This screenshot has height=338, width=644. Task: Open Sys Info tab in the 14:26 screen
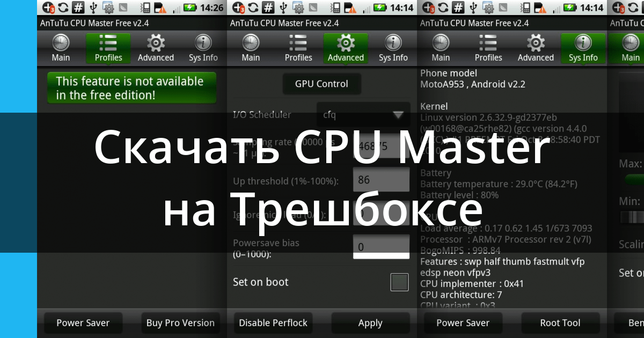point(203,48)
